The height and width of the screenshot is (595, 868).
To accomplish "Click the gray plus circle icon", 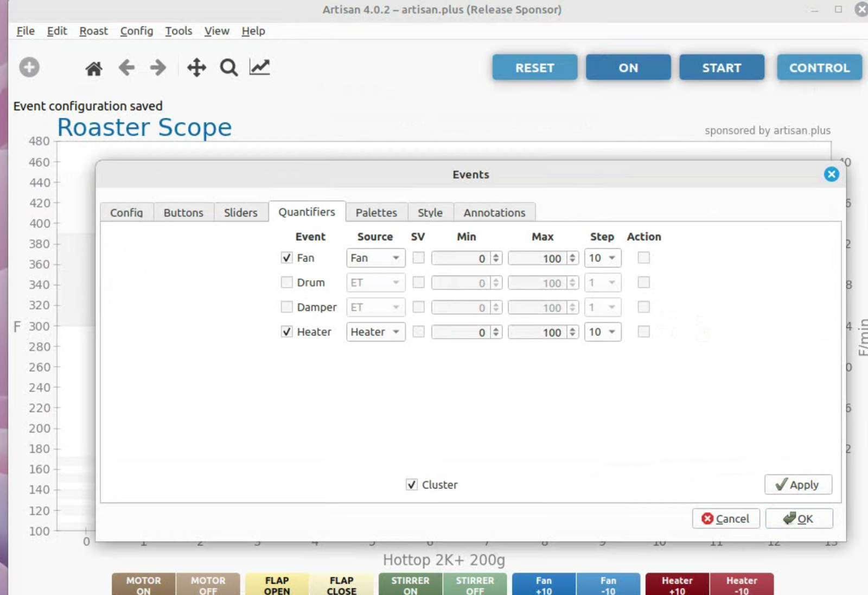I will tap(29, 67).
